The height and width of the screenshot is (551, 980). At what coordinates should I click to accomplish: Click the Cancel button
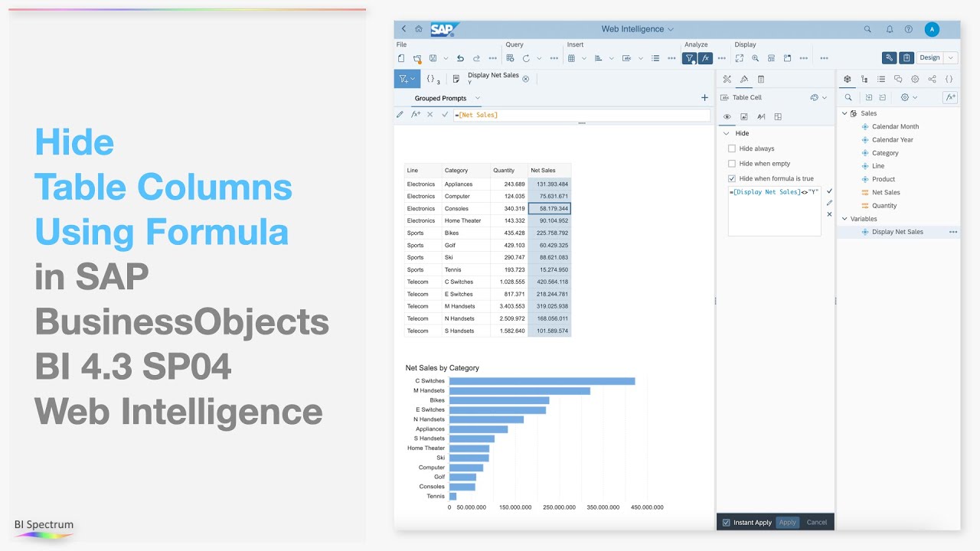(x=817, y=523)
